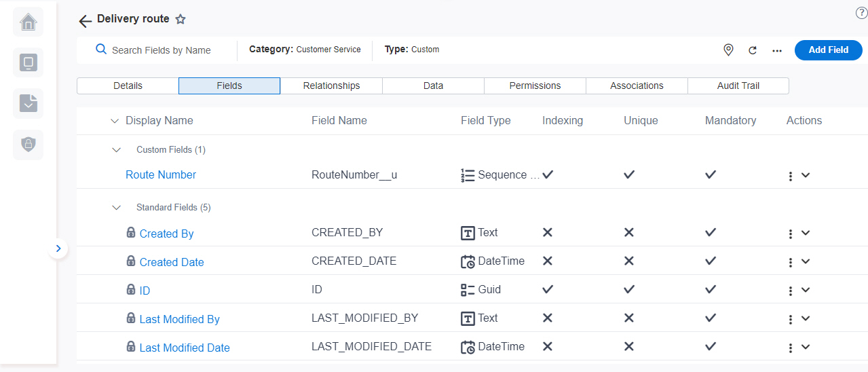Viewport: 868px width, 372px height.
Task: Click the Text type icon for Created By
Action: click(x=468, y=234)
